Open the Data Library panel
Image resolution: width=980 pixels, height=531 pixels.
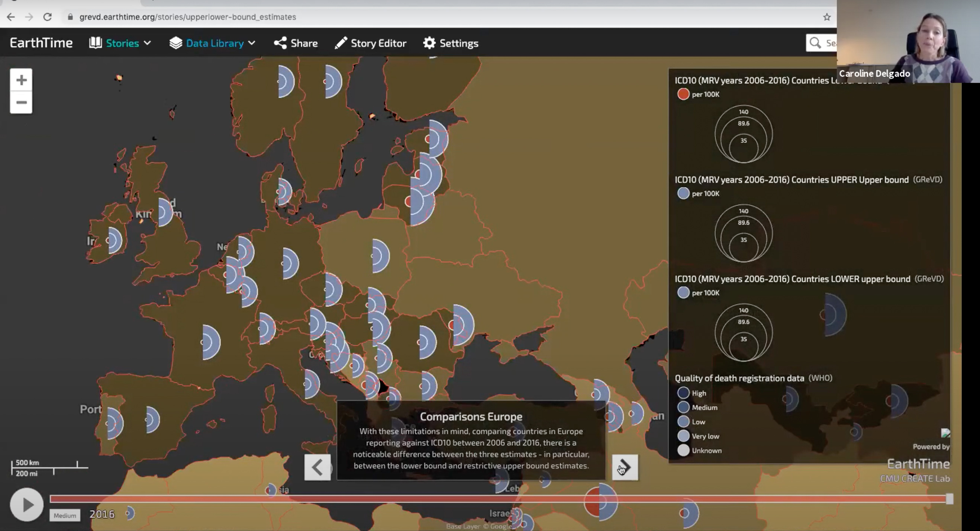point(214,42)
